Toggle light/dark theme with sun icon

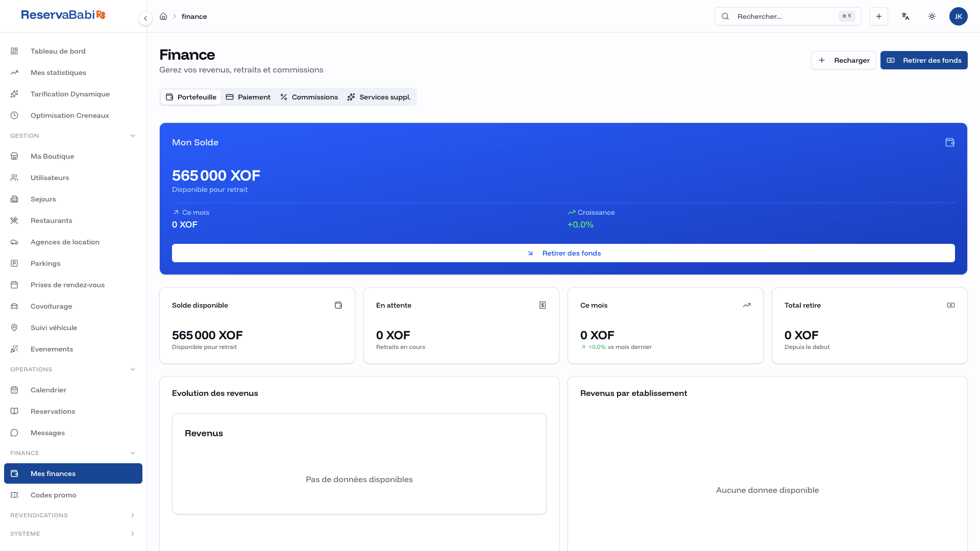(x=932, y=16)
